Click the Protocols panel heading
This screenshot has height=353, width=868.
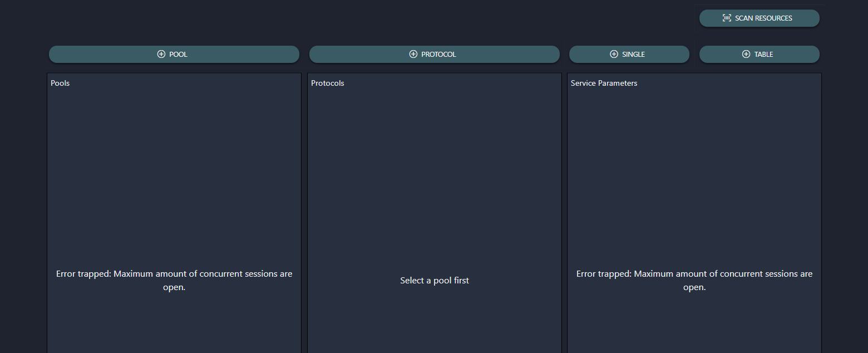pos(328,83)
